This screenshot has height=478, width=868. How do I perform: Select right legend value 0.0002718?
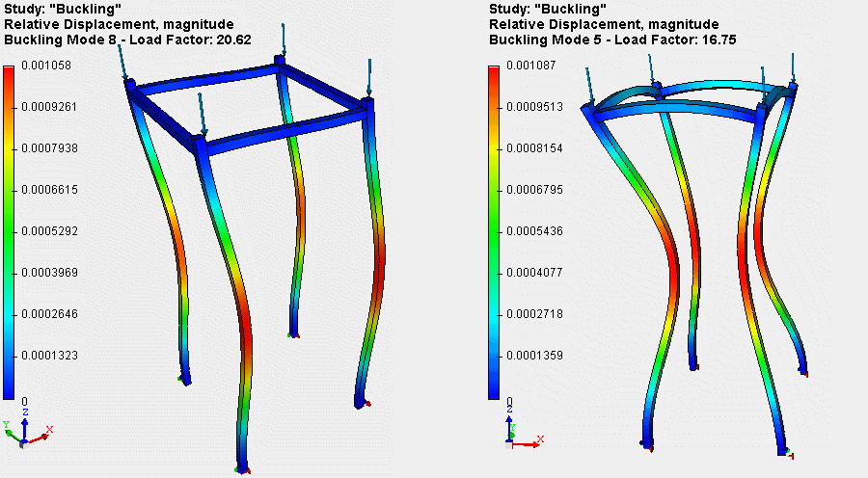coord(534,314)
